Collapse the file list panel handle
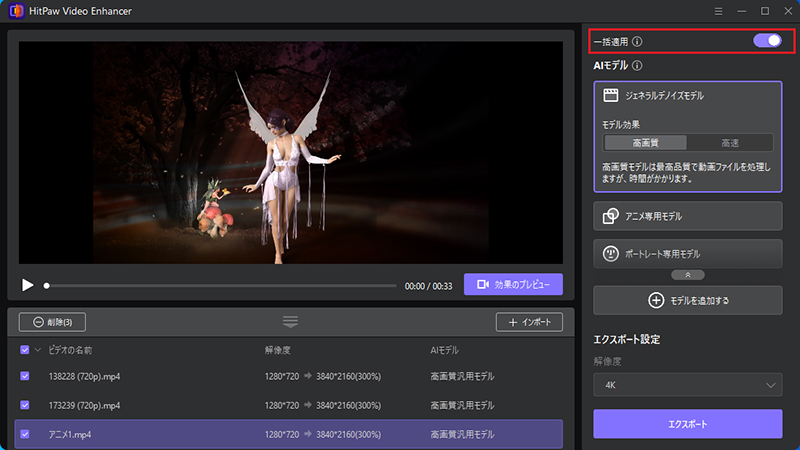Viewport: 800px width, 450px height. pyautogui.click(x=290, y=321)
